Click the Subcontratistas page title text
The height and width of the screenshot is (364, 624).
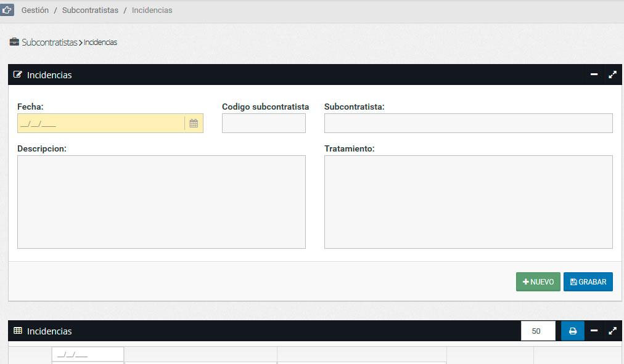pyautogui.click(x=49, y=42)
